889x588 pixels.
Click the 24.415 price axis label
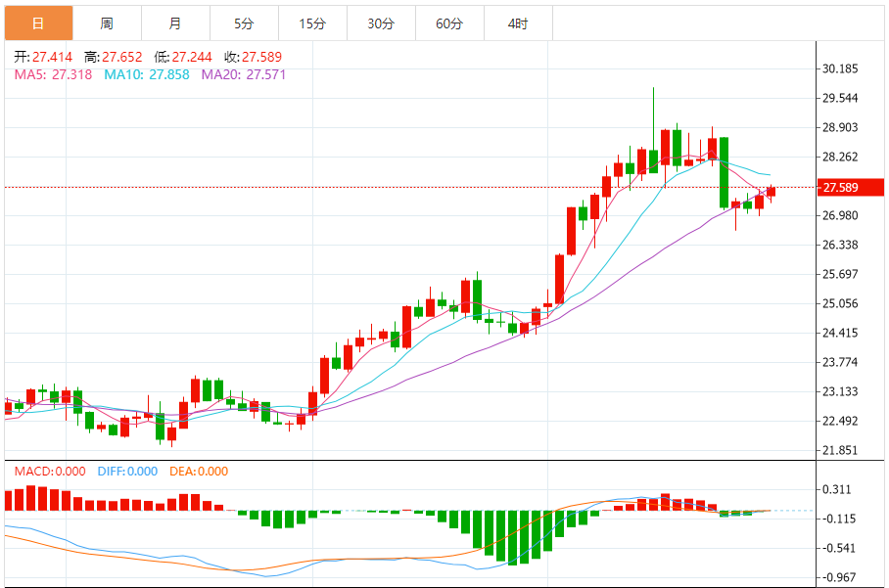[840, 333]
